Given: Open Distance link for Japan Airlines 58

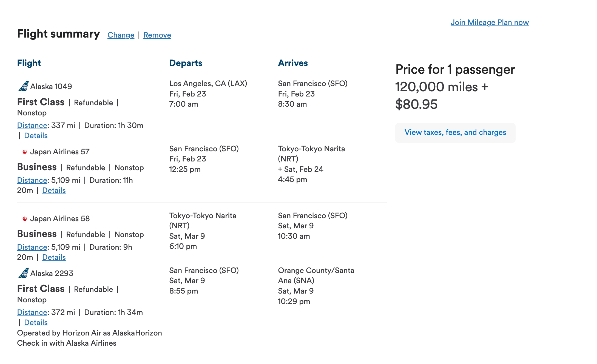Looking at the screenshot, I should point(32,247).
